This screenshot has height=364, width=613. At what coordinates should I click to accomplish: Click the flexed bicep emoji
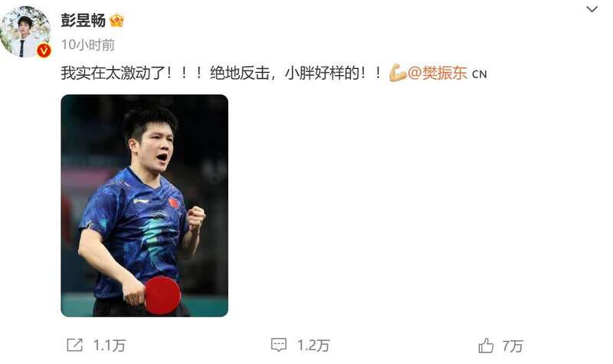point(397,73)
